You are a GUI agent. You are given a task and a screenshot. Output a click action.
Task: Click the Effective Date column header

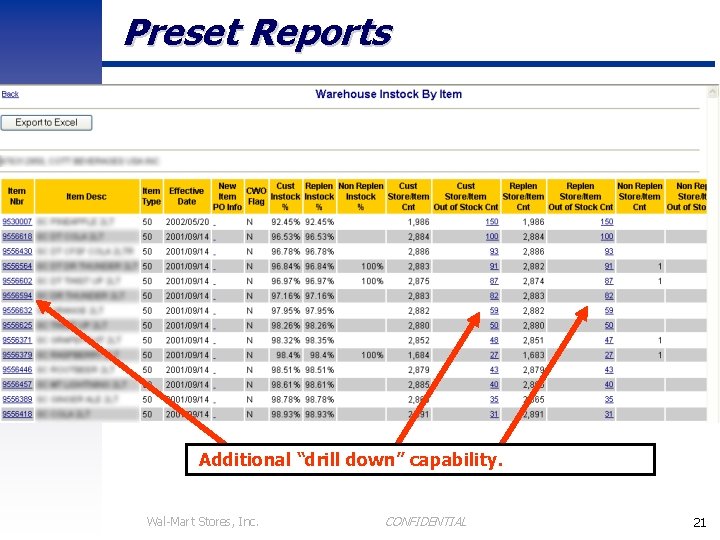click(x=186, y=197)
